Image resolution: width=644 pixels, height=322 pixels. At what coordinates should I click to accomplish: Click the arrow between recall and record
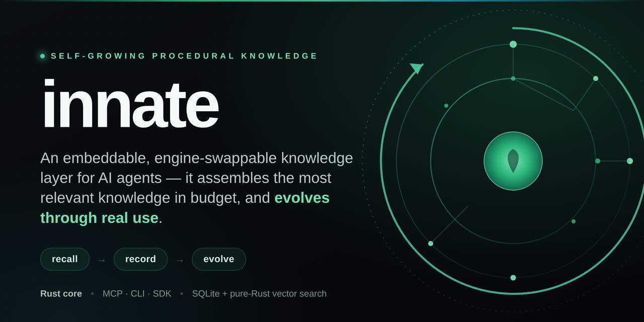(102, 260)
